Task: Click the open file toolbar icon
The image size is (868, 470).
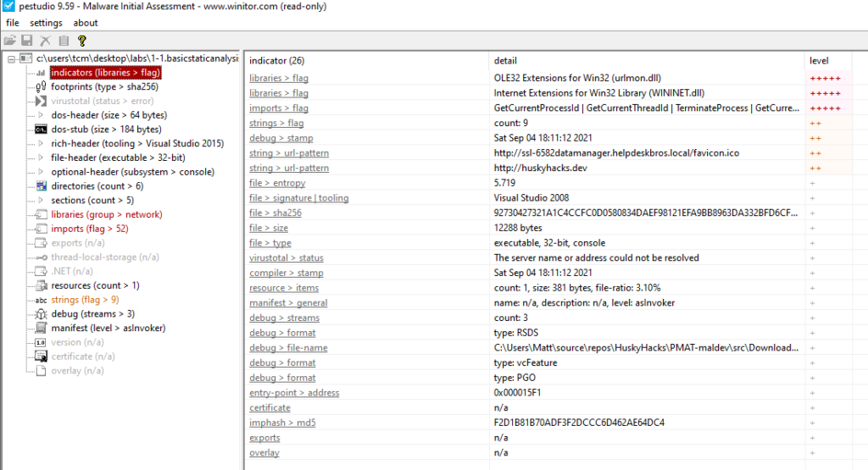Action: pyautogui.click(x=10, y=41)
